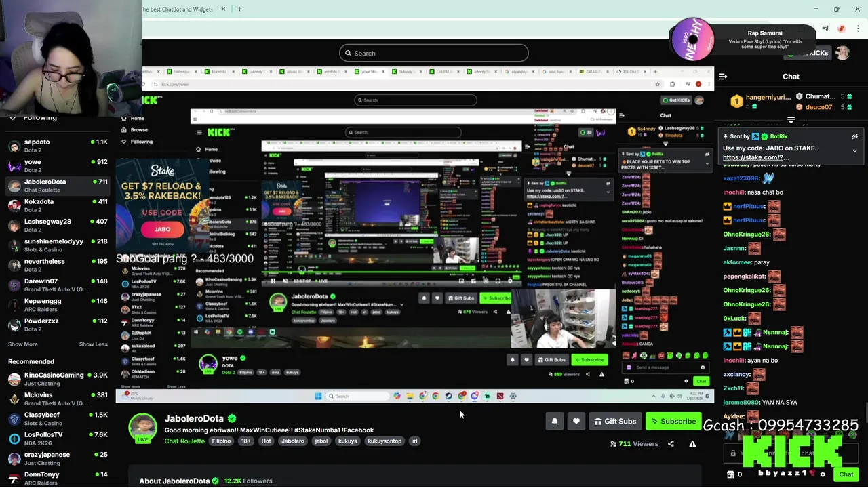Open JaboleroDota live avatar below video
Screen dimensions: 868x488
point(143,428)
